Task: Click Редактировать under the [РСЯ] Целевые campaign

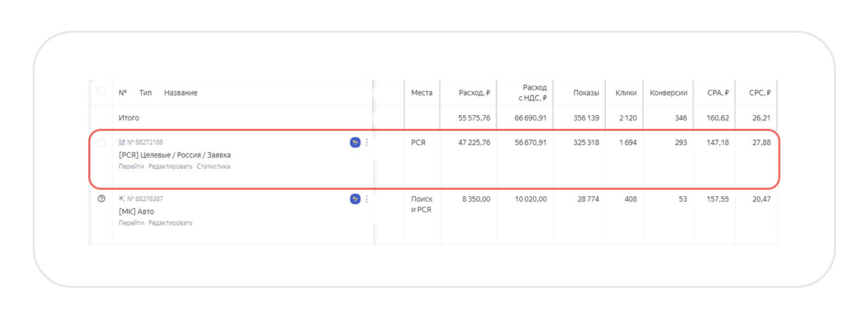Action: click(170, 166)
